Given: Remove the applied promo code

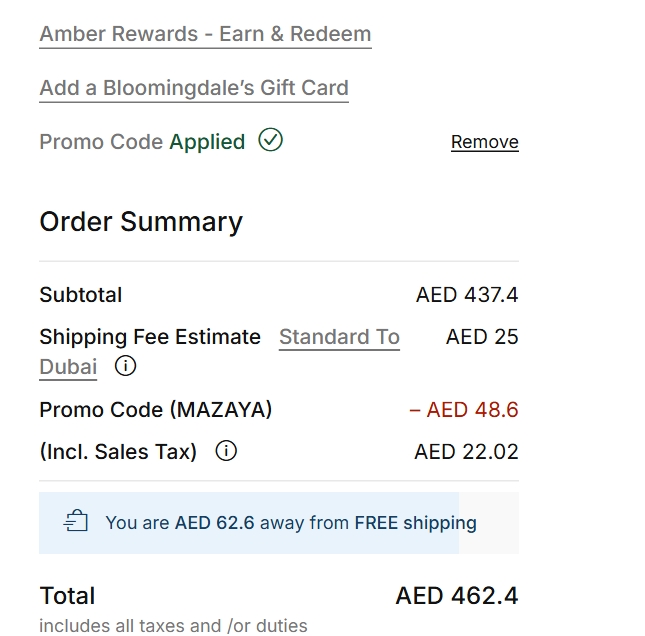Looking at the screenshot, I should [x=484, y=142].
